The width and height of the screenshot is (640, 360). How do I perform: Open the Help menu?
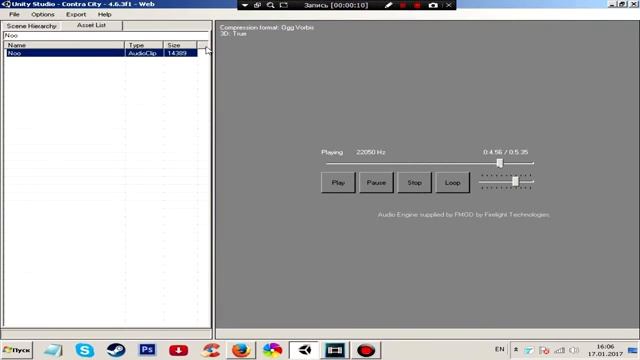[x=104, y=14]
